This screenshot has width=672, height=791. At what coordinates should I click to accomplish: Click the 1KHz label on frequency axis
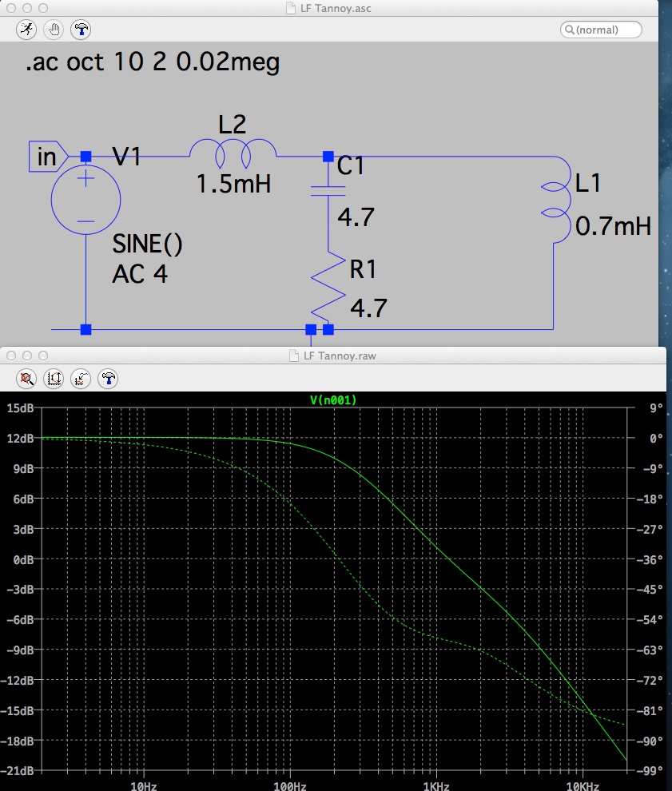tap(436, 786)
